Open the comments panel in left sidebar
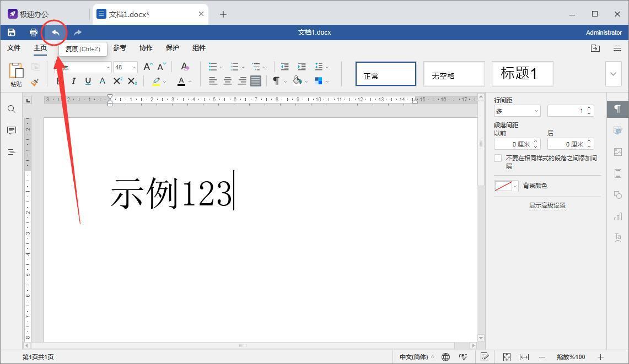 click(11, 131)
